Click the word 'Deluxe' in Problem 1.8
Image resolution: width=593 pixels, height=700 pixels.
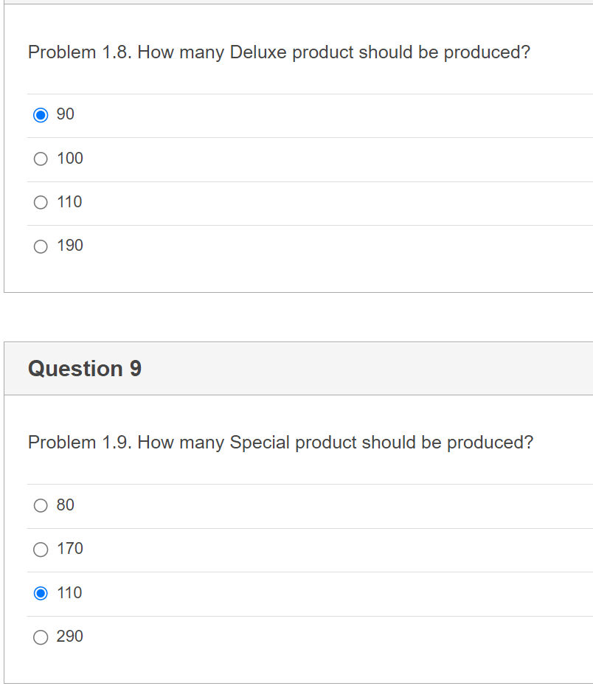click(258, 53)
